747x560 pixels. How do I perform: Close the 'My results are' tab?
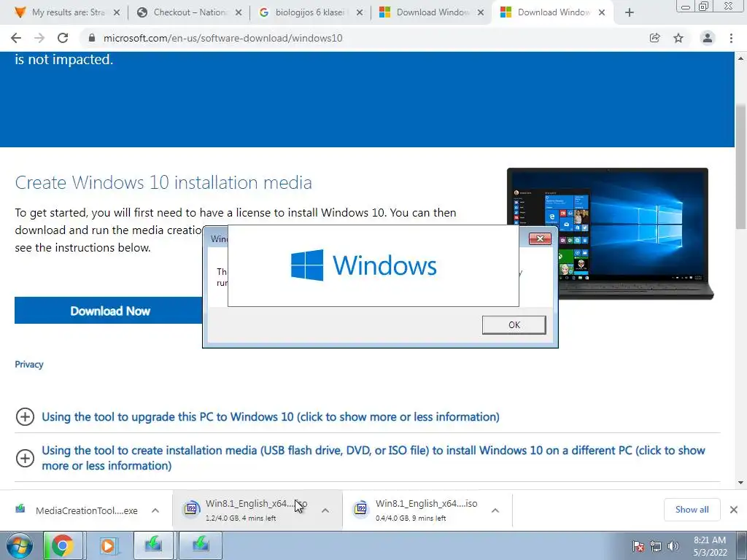click(x=117, y=13)
